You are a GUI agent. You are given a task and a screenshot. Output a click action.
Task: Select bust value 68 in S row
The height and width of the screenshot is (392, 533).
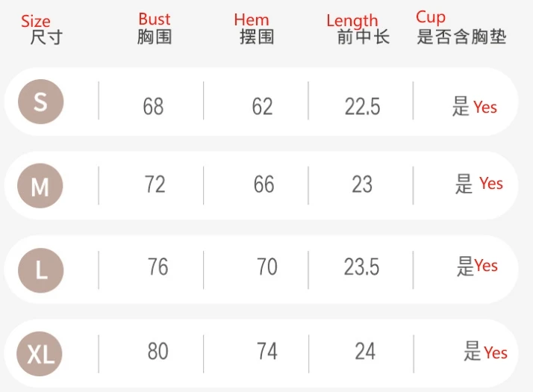pyautogui.click(x=153, y=107)
